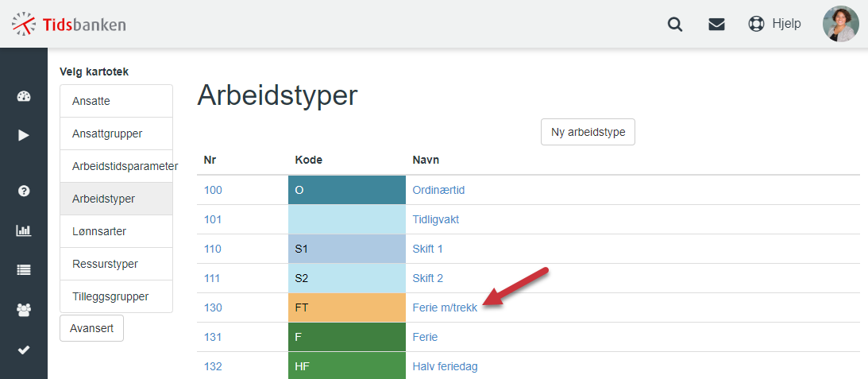Open the search magnifier icon
Screen dimensions: 868x379
[675, 25]
